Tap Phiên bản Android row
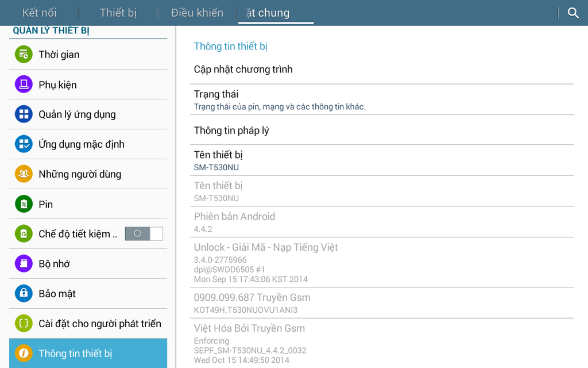The image size is (588, 368). pyautogui.click(x=382, y=222)
